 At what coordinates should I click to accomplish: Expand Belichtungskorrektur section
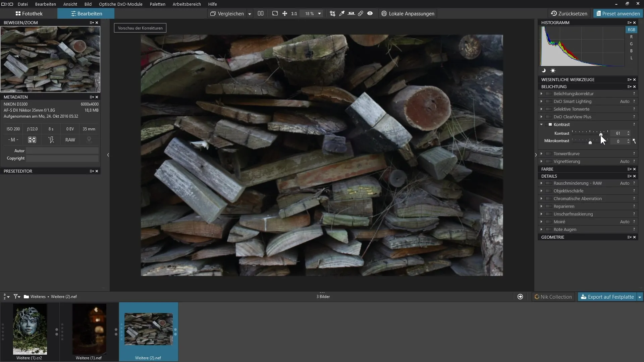(541, 94)
